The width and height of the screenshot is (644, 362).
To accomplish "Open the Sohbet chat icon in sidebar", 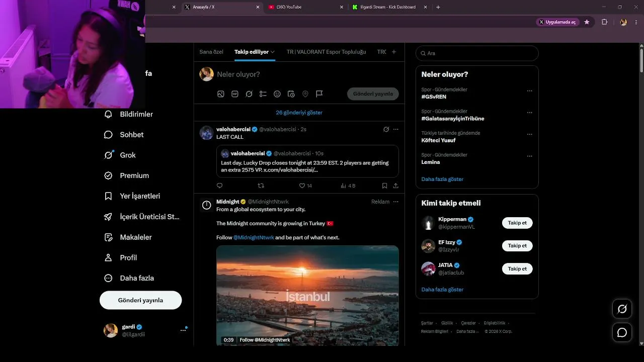I will click(108, 135).
